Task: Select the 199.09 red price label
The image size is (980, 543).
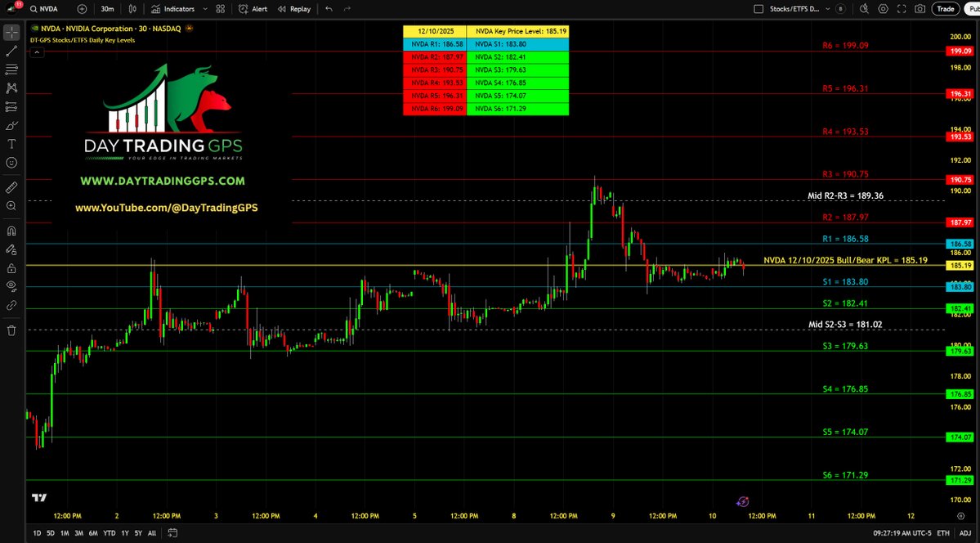Action: (960, 52)
